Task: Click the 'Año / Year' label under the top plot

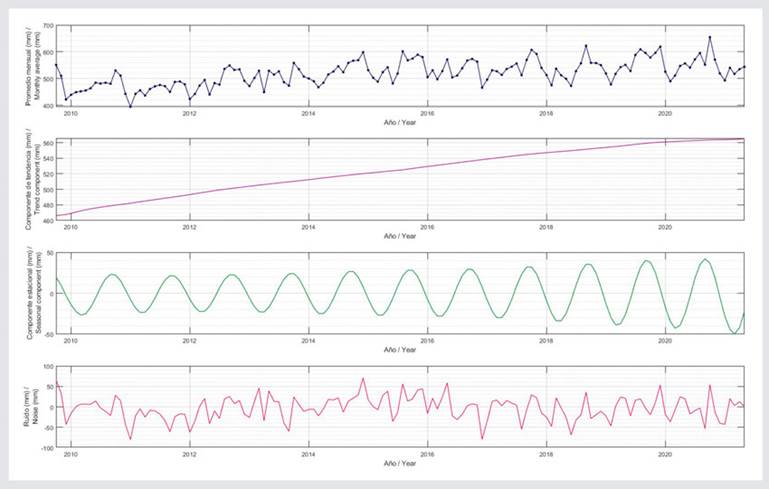Action: 401,122
